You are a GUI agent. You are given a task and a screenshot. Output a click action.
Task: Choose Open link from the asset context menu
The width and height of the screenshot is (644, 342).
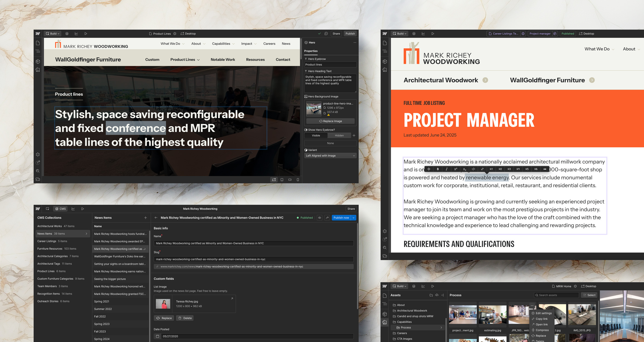541,325
